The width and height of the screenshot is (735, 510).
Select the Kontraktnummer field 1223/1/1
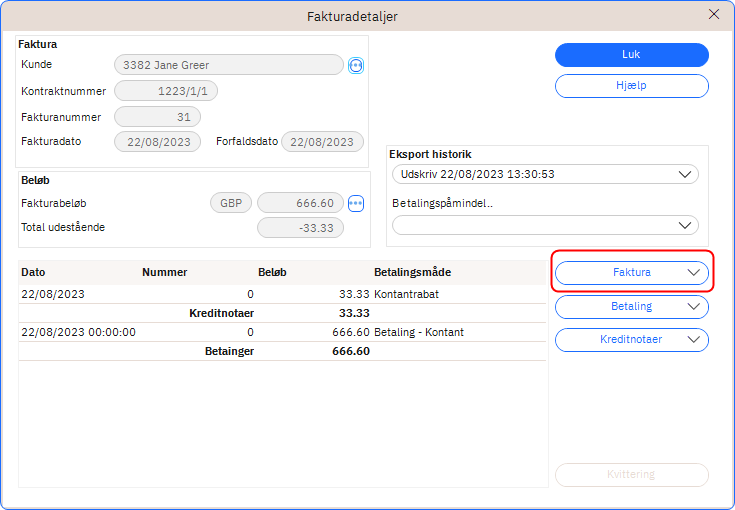pos(166,91)
